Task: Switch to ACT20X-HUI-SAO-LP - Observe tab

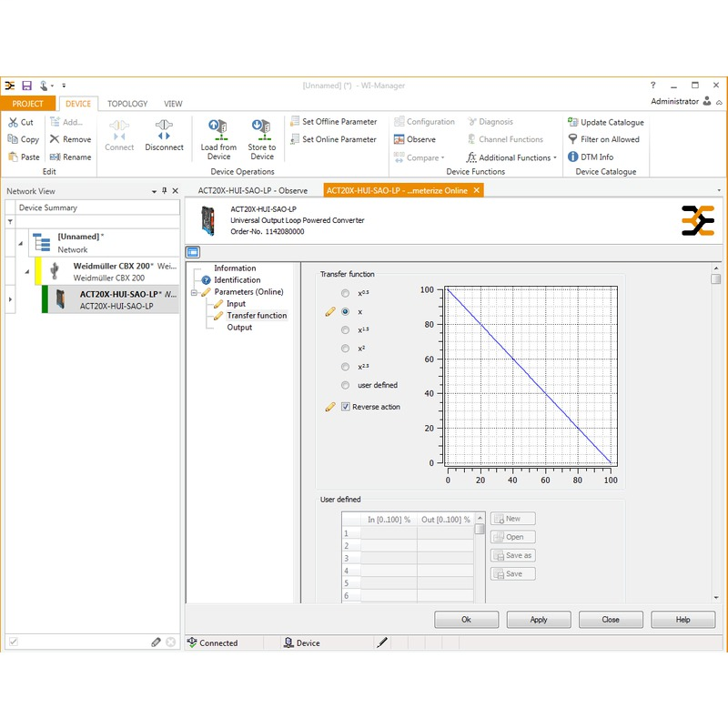Action: point(253,191)
